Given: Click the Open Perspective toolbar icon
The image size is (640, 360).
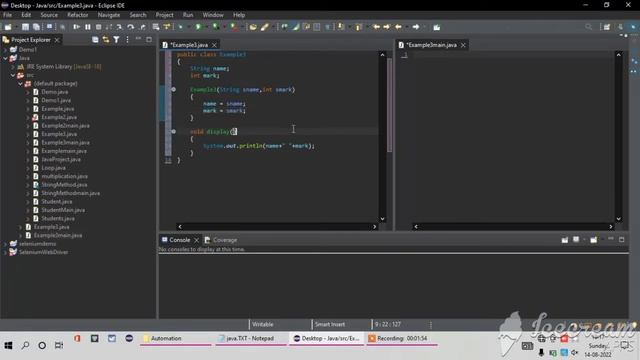Looking at the screenshot, I should click(607, 27).
